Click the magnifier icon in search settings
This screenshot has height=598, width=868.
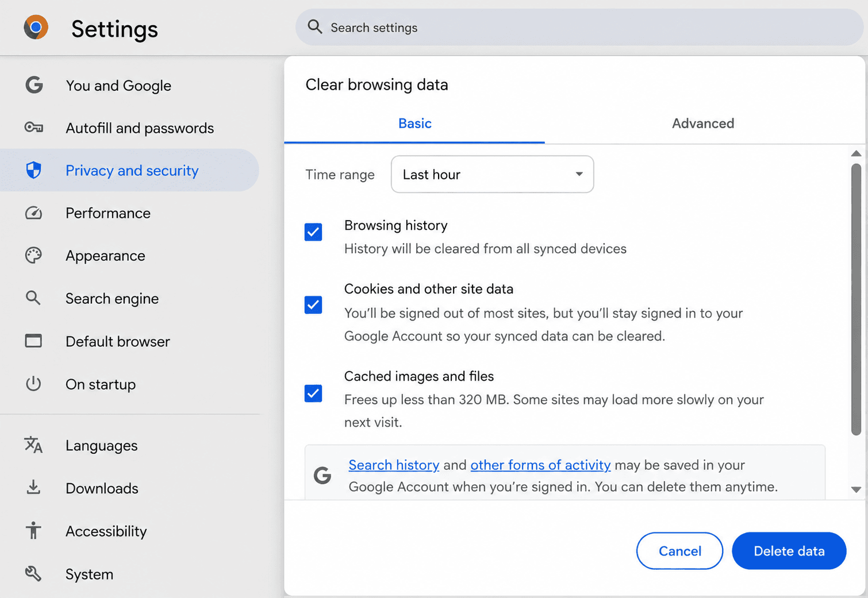315,26
